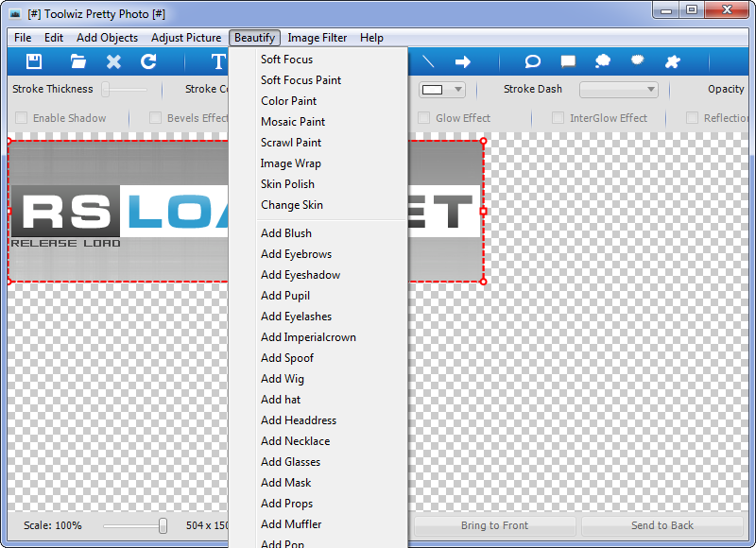Add a rectangular speech bubble callout
The height and width of the screenshot is (548, 756).
[568, 61]
